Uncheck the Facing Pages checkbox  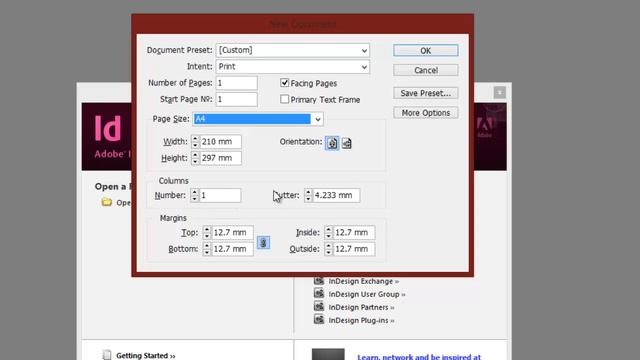[284, 83]
